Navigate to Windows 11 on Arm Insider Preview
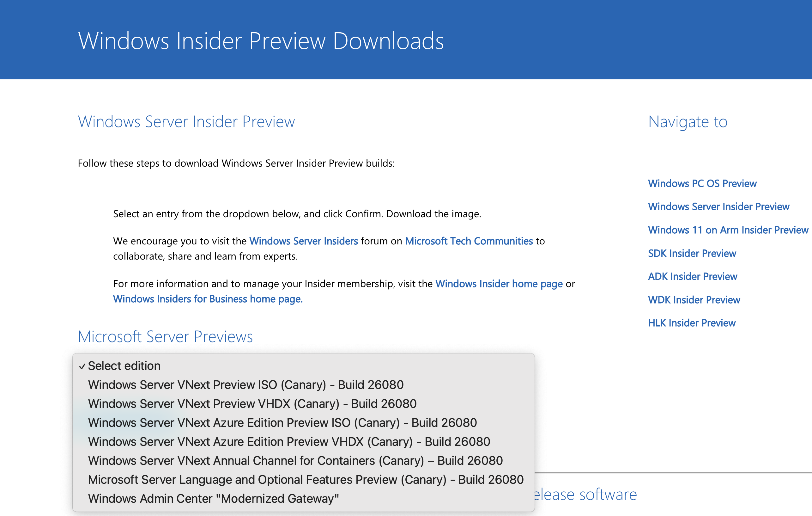 pos(728,230)
